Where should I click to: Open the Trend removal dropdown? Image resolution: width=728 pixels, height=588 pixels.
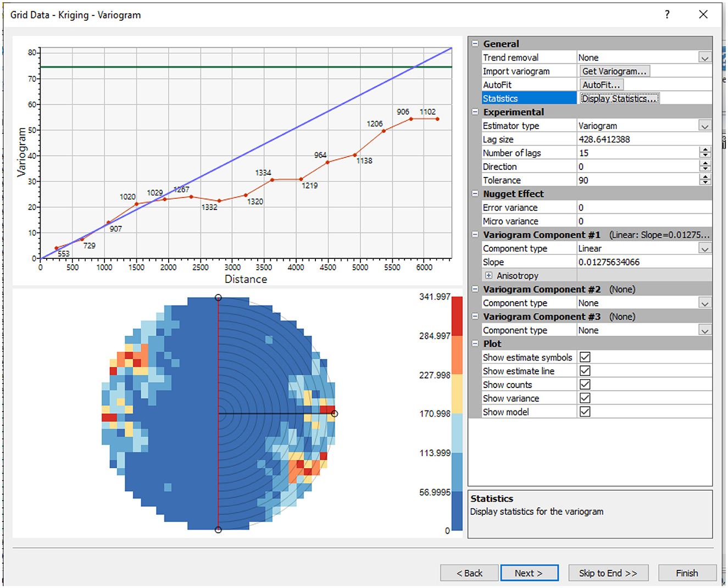pos(705,58)
